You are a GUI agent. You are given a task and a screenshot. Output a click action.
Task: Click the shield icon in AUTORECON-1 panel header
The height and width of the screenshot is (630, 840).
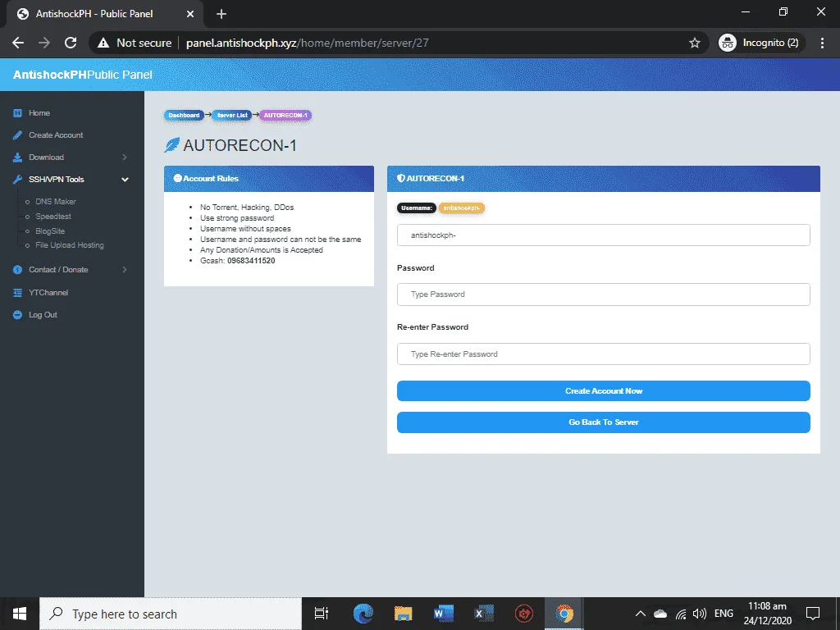(400, 178)
